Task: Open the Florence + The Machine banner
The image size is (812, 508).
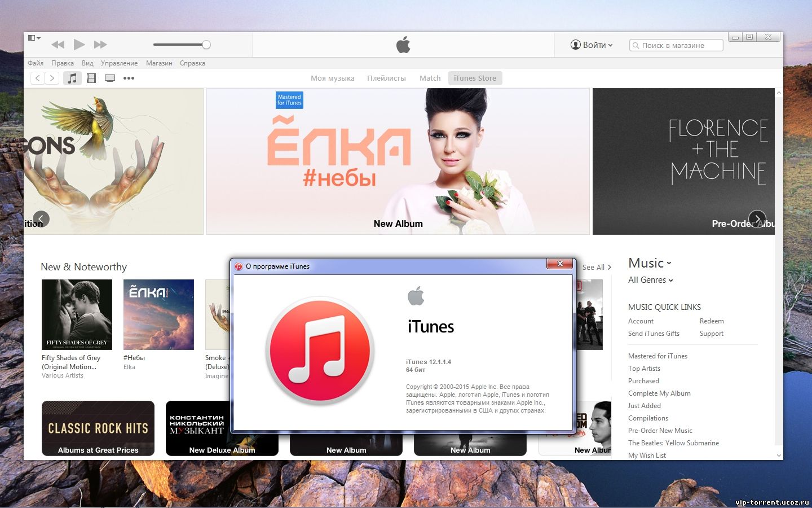Action: point(683,161)
